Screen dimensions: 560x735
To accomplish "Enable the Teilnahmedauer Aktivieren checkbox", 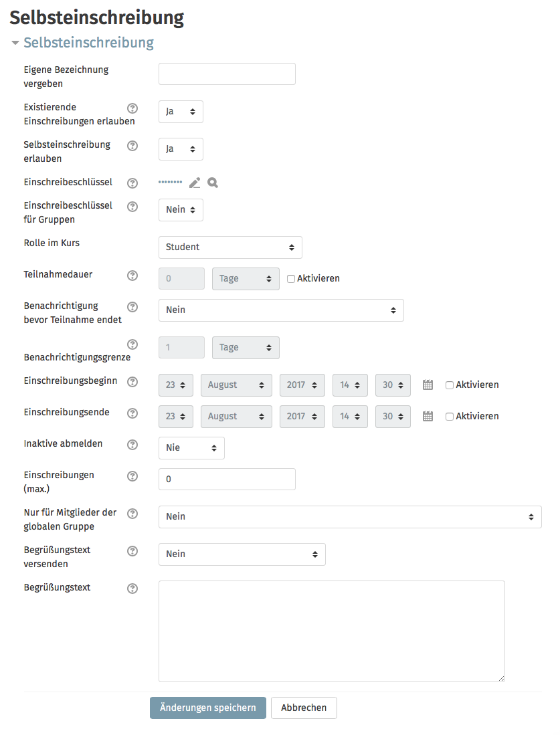I will (291, 279).
